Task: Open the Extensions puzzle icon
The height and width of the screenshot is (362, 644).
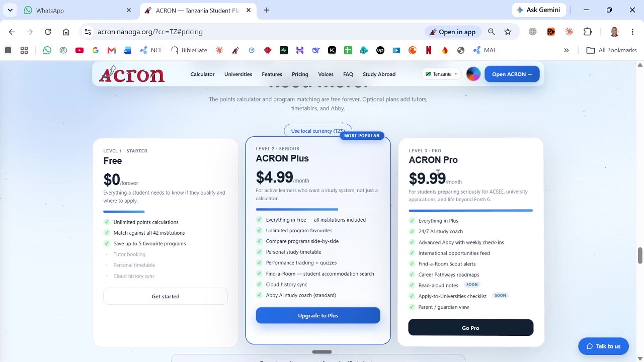Action: [588, 32]
